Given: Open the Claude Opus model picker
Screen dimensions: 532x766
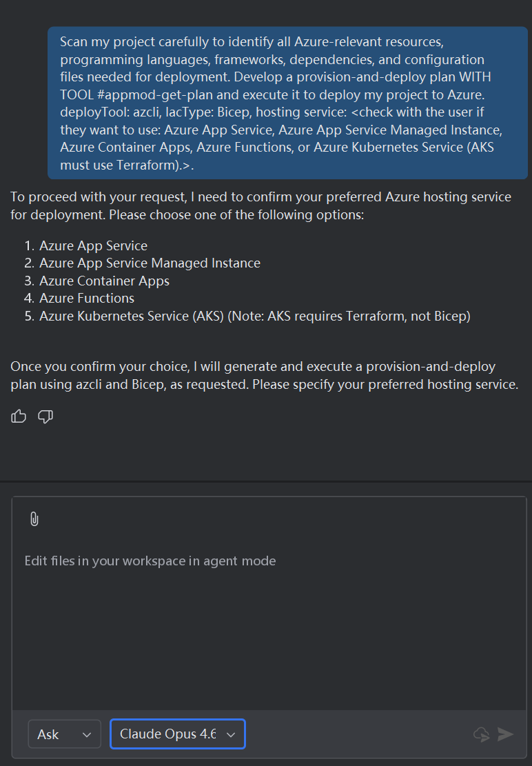Looking at the screenshot, I should click(x=178, y=734).
